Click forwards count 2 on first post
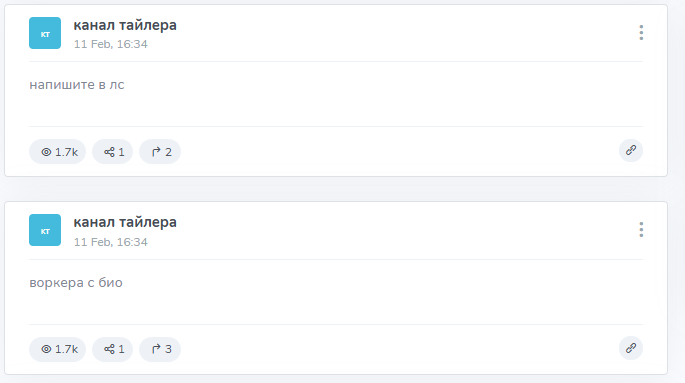The width and height of the screenshot is (685, 383). tap(160, 152)
